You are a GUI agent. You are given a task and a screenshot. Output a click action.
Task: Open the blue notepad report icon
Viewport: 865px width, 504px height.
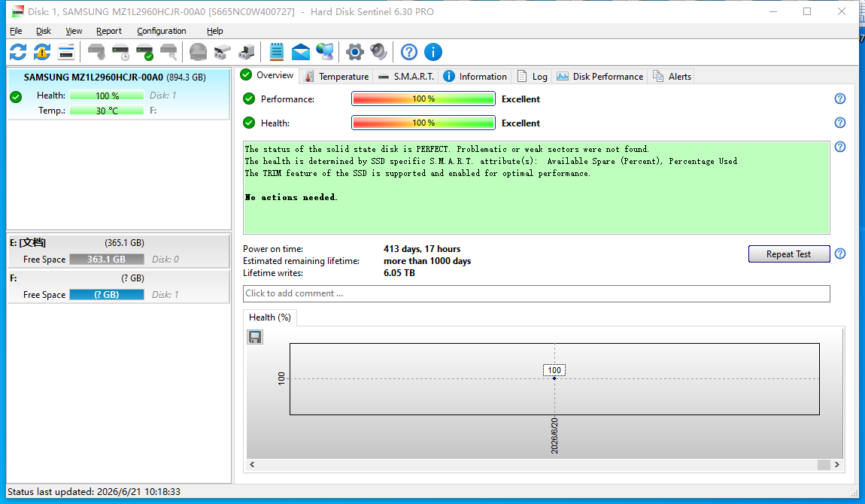point(276,53)
